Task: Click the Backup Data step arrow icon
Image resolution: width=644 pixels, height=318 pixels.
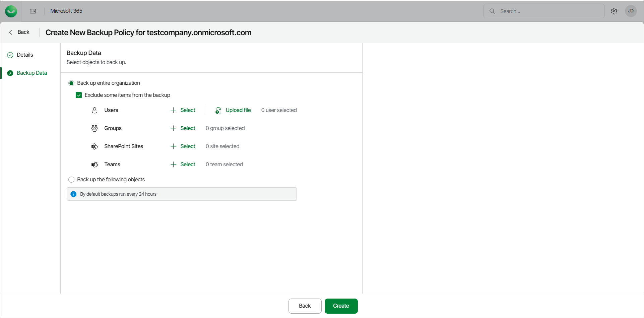Action: (10, 73)
